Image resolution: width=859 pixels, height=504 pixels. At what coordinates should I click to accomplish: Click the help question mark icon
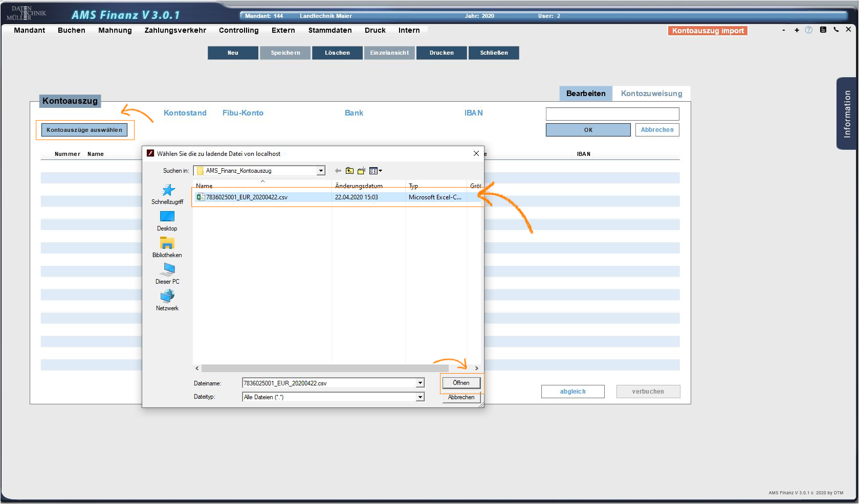pyautogui.click(x=808, y=30)
